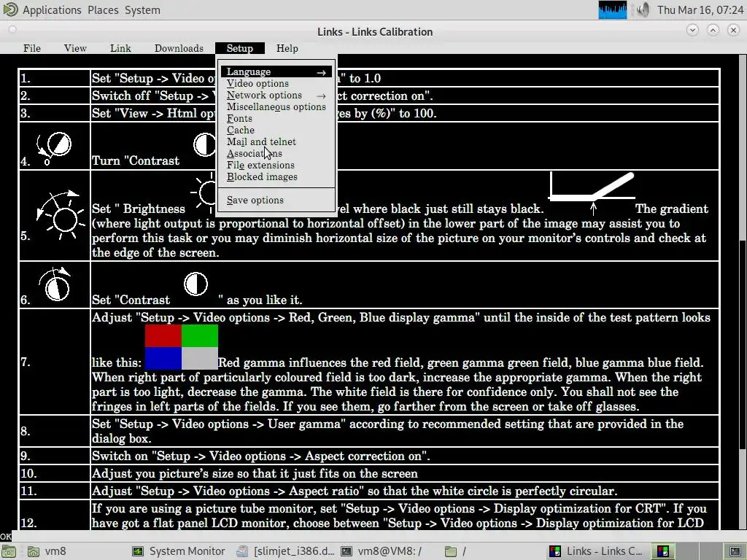Screen dimensions: 747x560
Task: Open the View menu
Action: (x=75, y=48)
